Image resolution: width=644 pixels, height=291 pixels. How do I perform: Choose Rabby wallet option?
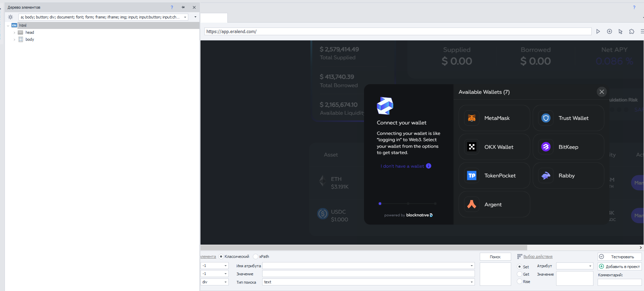pyautogui.click(x=569, y=176)
